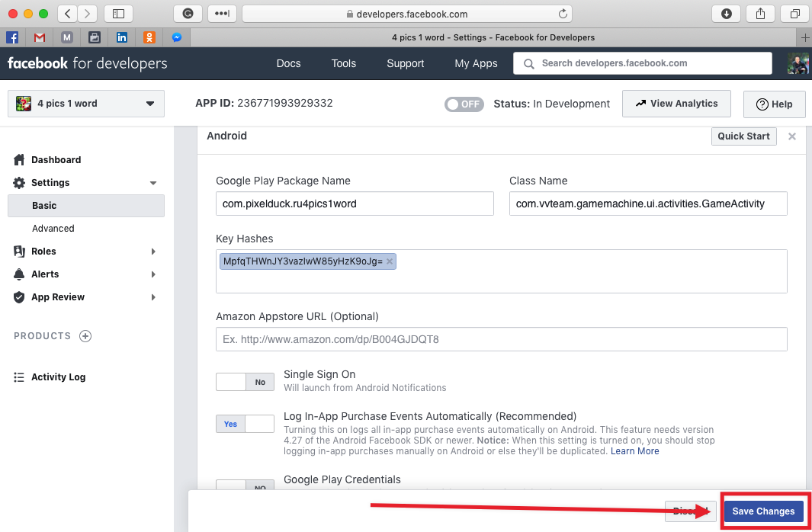
Task: Open the 4 pics 1 word app dropdown
Action: coord(86,104)
